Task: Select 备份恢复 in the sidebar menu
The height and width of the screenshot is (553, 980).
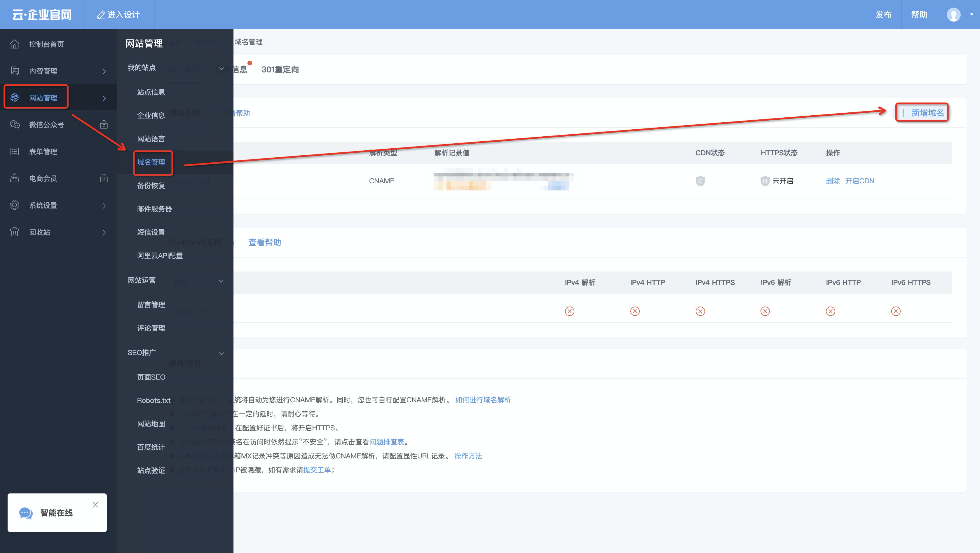Action: (151, 185)
